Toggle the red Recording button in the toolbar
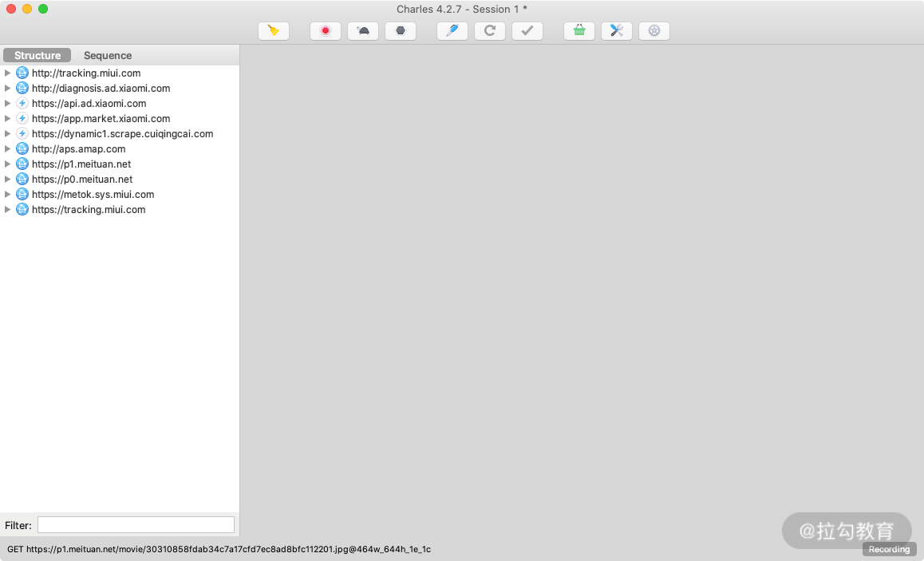This screenshot has height=561, width=924. coord(326,30)
